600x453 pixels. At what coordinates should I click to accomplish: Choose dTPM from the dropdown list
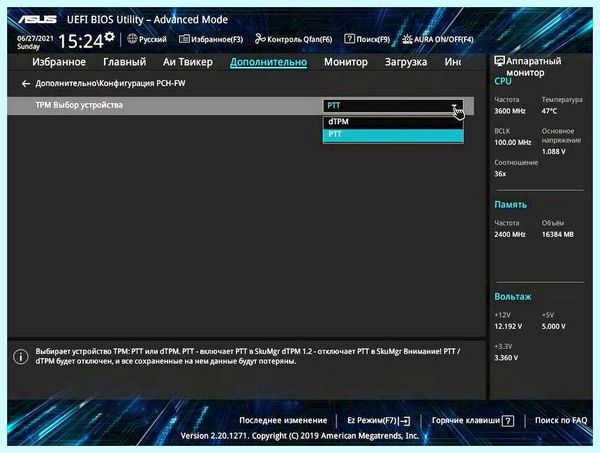[x=393, y=122]
